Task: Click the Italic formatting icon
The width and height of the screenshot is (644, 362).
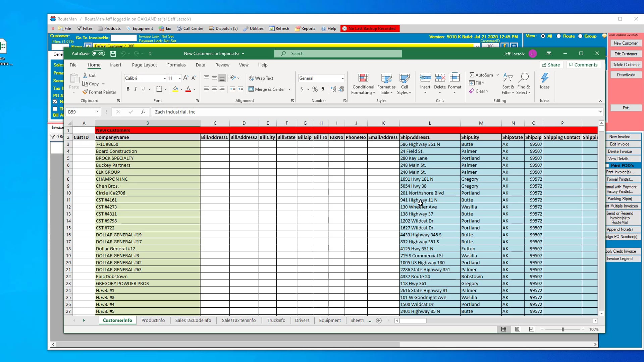Action: click(136, 89)
